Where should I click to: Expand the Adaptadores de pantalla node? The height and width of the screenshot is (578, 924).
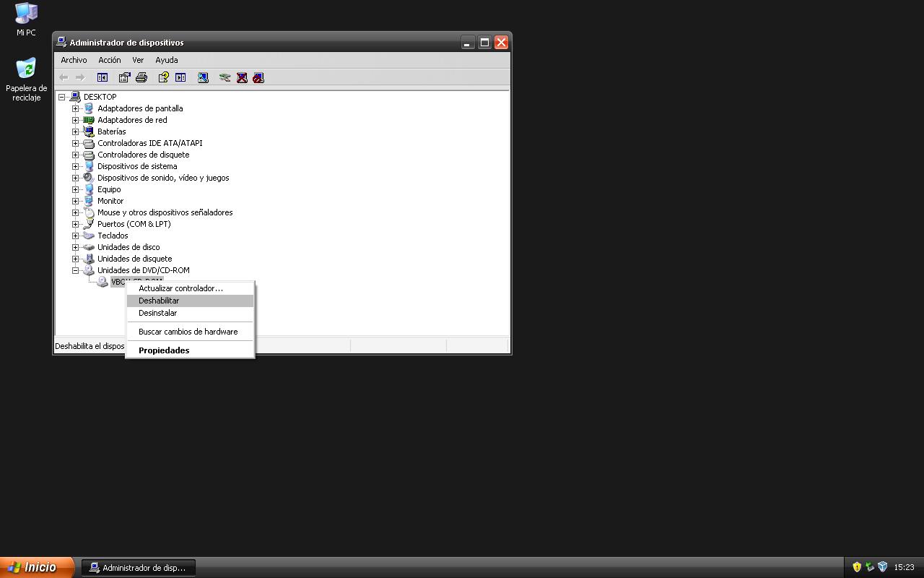coord(75,108)
